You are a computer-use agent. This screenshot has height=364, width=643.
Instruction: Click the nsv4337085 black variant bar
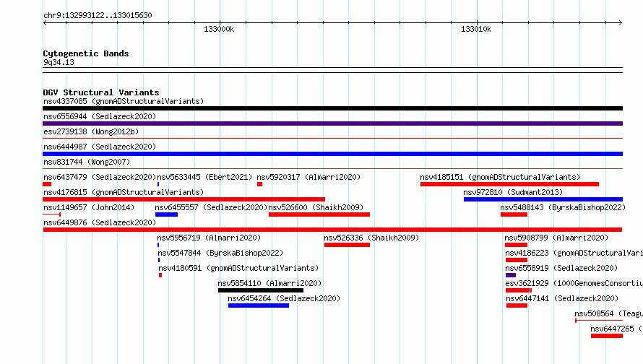(x=332, y=108)
